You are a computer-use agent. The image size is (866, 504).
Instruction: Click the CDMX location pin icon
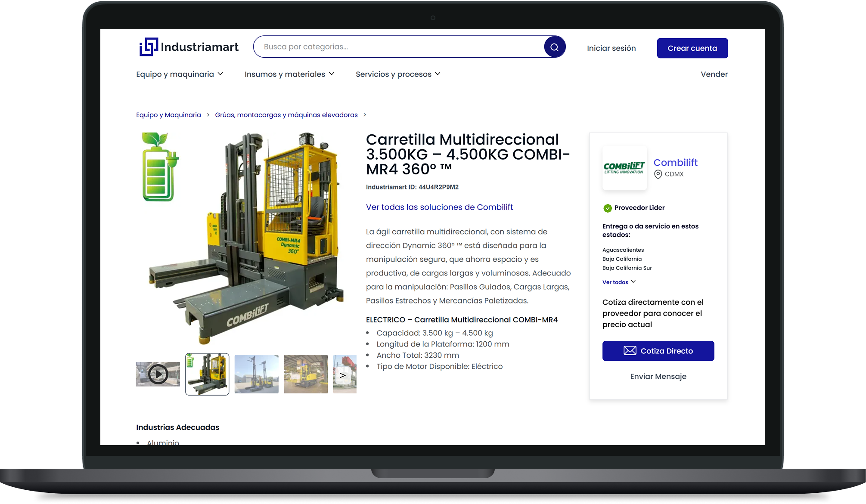click(x=658, y=174)
